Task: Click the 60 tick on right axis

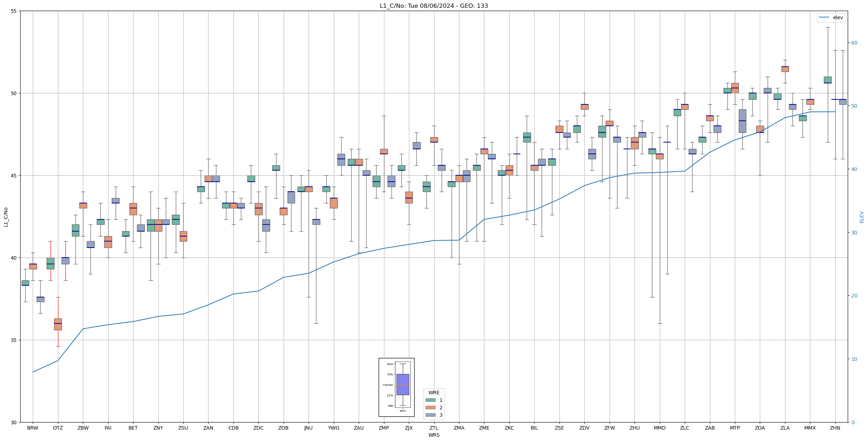Action: click(854, 43)
